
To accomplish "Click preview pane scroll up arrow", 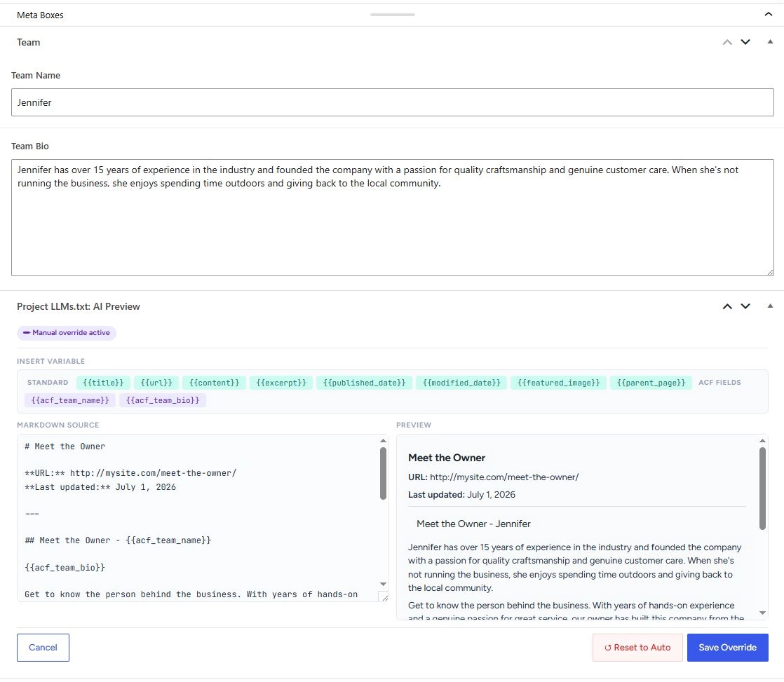I will (x=762, y=441).
